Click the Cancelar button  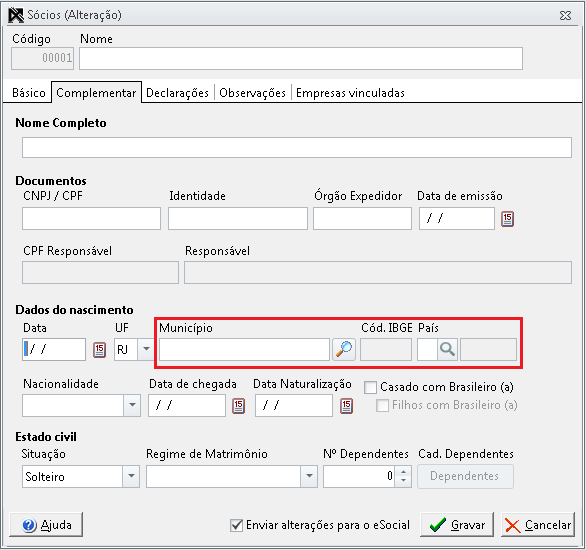tap(538, 525)
